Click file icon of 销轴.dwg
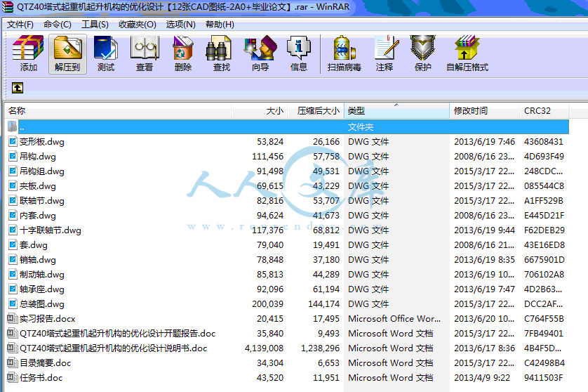Image resolution: width=588 pixels, height=392 pixels. pyautogui.click(x=13, y=259)
